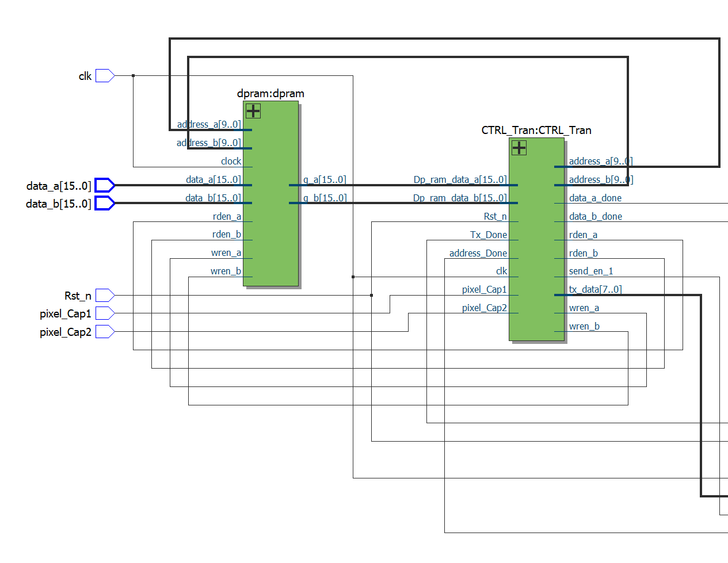
Task: Click the clock port on dpram block
Action: [x=231, y=161]
